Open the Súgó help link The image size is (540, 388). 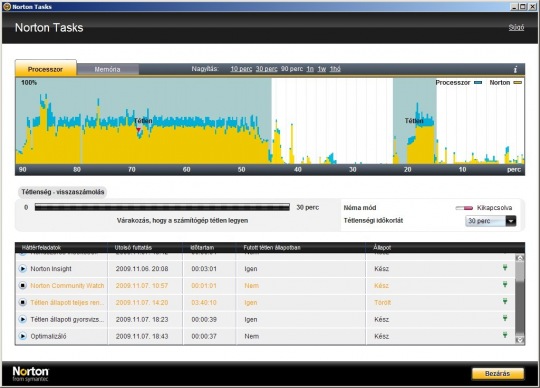click(x=516, y=28)
